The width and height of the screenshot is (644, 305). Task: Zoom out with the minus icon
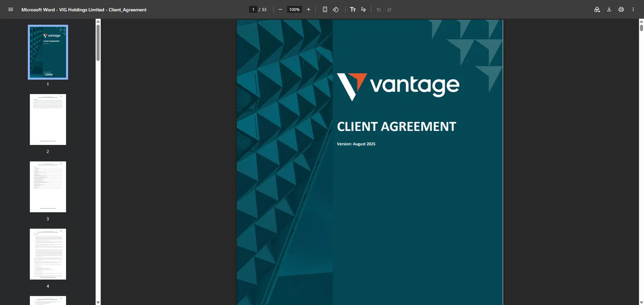(x=280, y=10)
